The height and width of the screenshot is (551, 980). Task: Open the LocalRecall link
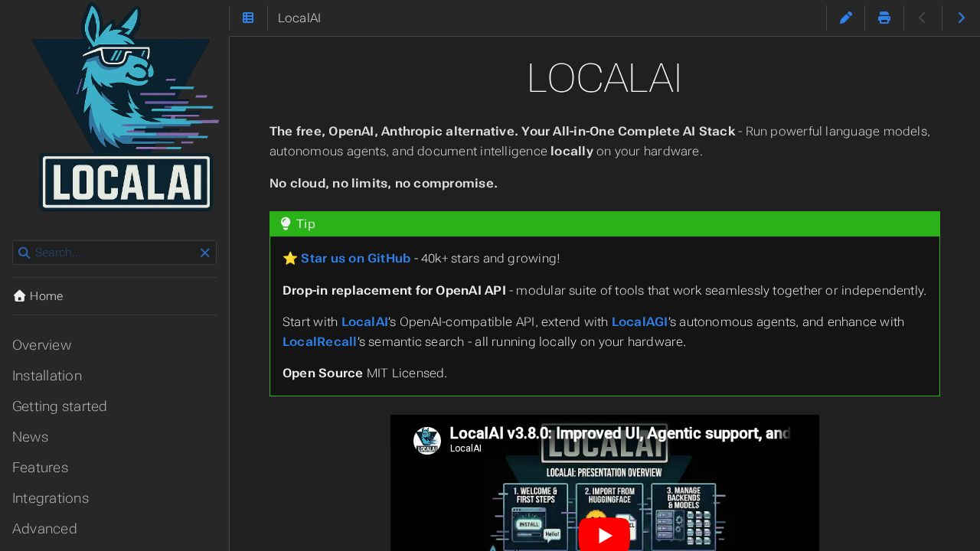(319, 342)
